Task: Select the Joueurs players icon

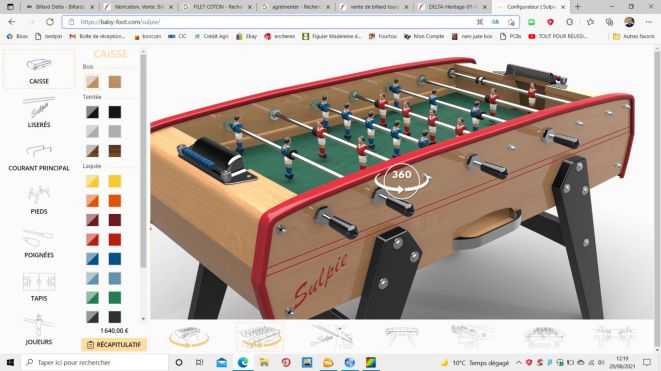Action: pos(39,330)
